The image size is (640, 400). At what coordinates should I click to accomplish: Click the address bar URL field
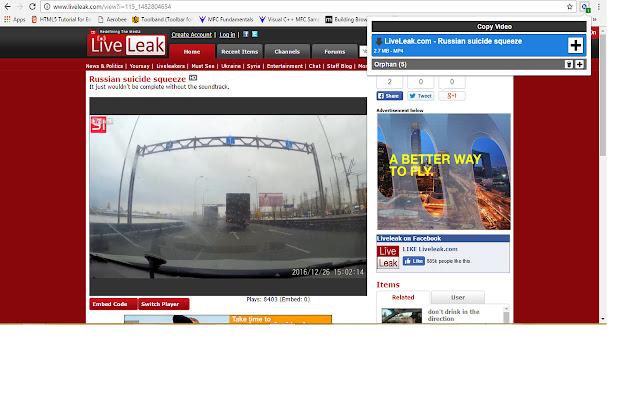click(306, 7)
